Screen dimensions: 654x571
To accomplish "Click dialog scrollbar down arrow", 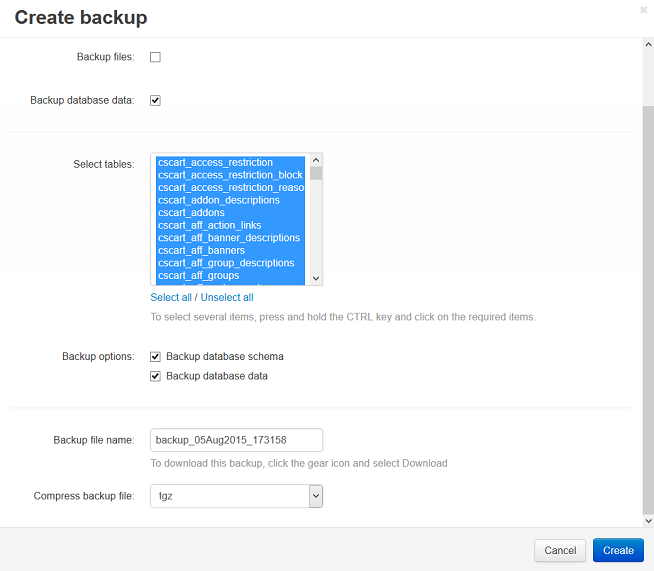I will tap(648, 521).
